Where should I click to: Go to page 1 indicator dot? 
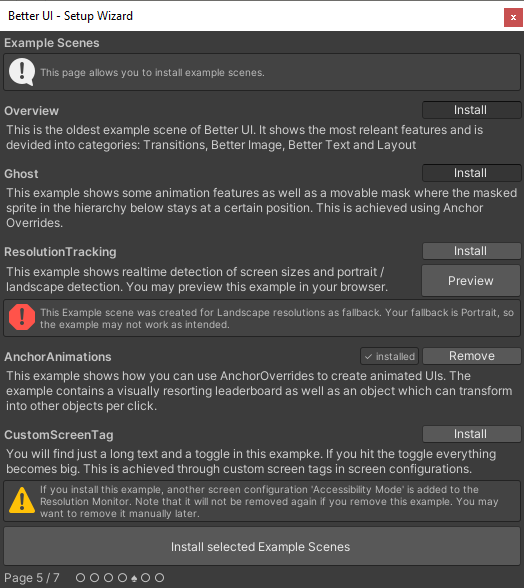[80, 578]
